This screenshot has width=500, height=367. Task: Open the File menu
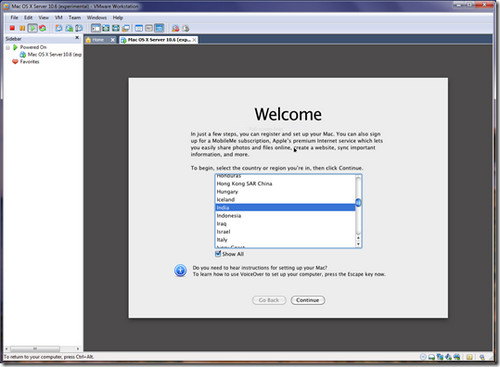pyautogui.click(x=14, y=17)
